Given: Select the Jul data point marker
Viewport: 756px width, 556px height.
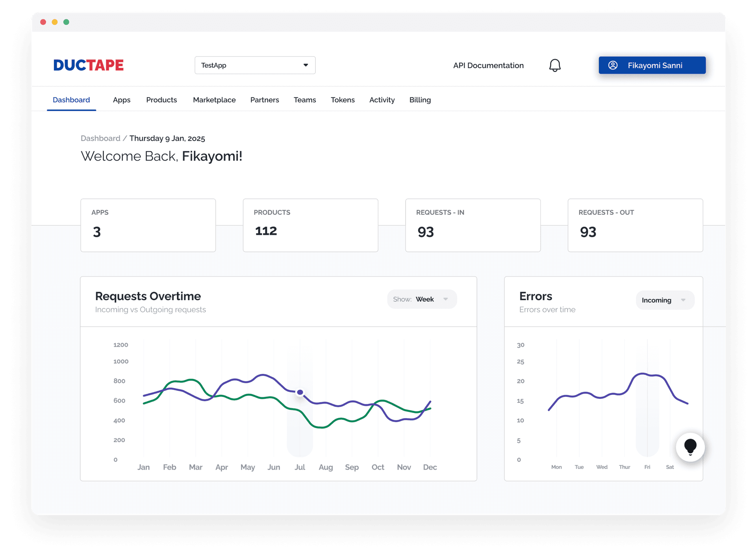Looking at the screenshot, I should point(300,392).
